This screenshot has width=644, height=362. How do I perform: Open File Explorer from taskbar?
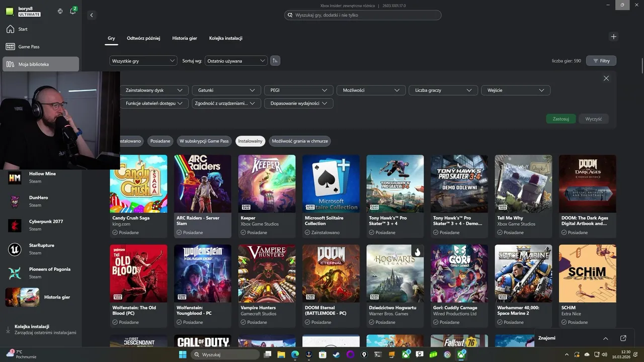point(281,354)
